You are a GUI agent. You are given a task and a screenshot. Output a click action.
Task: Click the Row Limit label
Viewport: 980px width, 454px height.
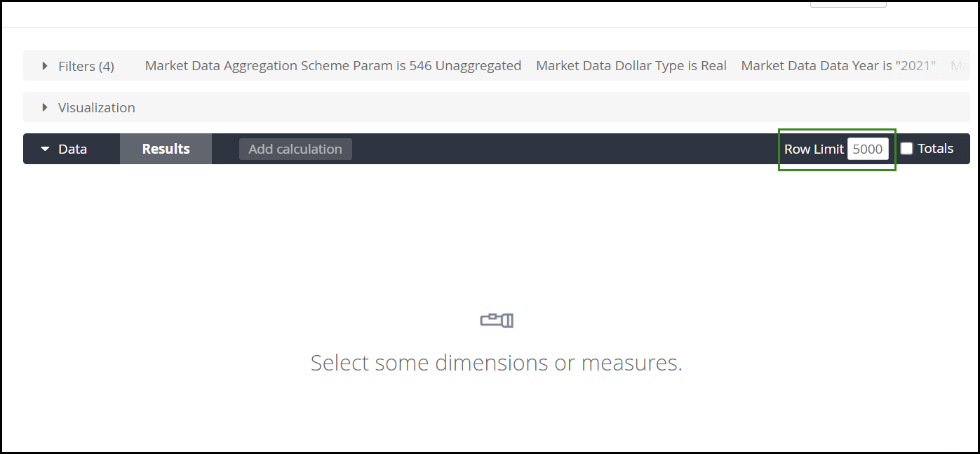[814, 149]
